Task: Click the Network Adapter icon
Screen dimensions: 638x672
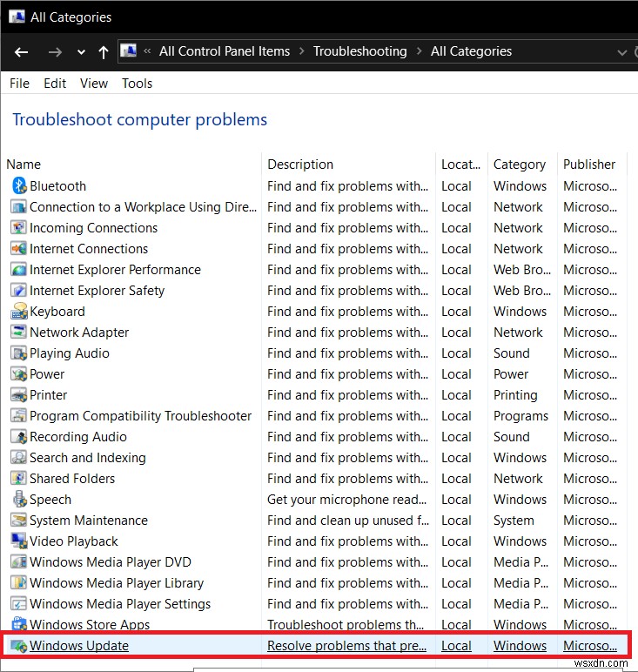Action: click(19, 333)
